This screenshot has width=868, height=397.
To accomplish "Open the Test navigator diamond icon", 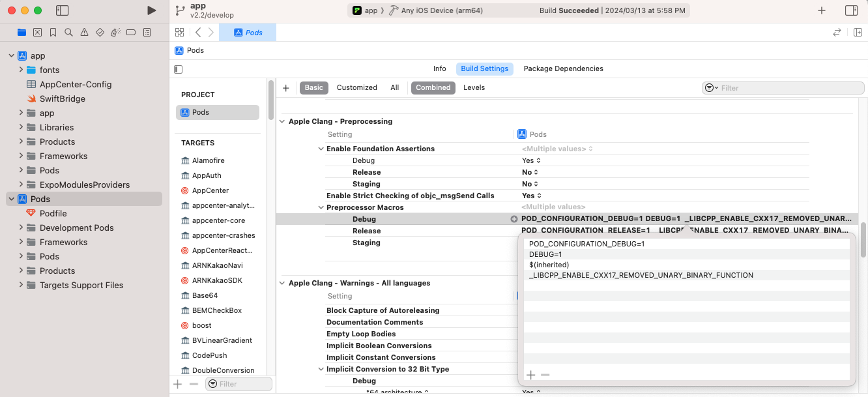I will tap(100, 32).
